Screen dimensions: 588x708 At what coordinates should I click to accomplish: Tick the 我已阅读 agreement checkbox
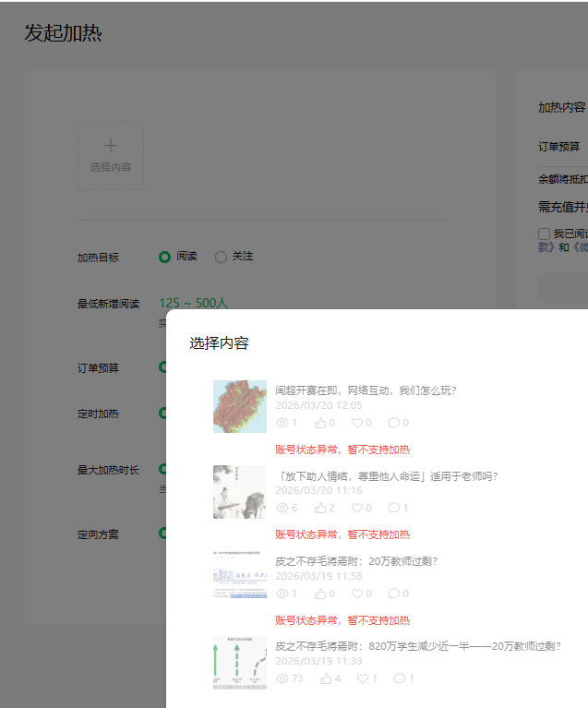[545, 234]
